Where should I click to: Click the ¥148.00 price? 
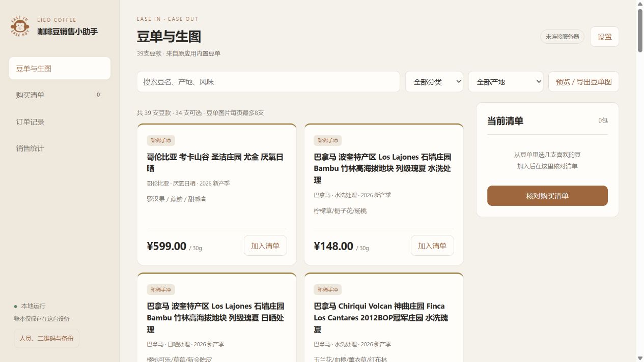[333, 246]
